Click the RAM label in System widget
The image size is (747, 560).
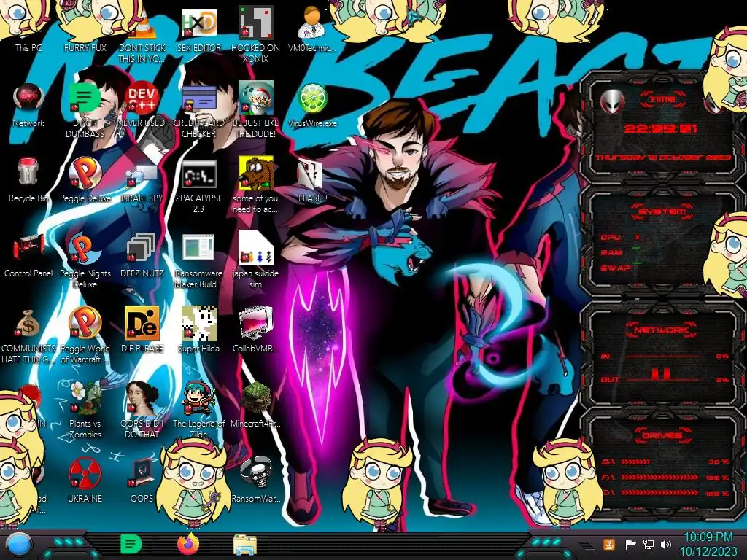pyautogui.click(x=611, y=253)
